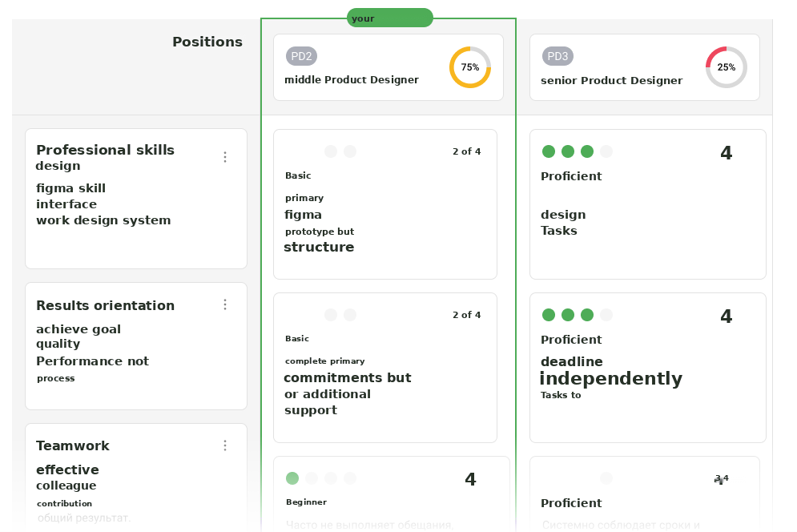The image size is (797, 532).
Task: Expand the Teamwork competency card
Action: (x=136, y=478)
